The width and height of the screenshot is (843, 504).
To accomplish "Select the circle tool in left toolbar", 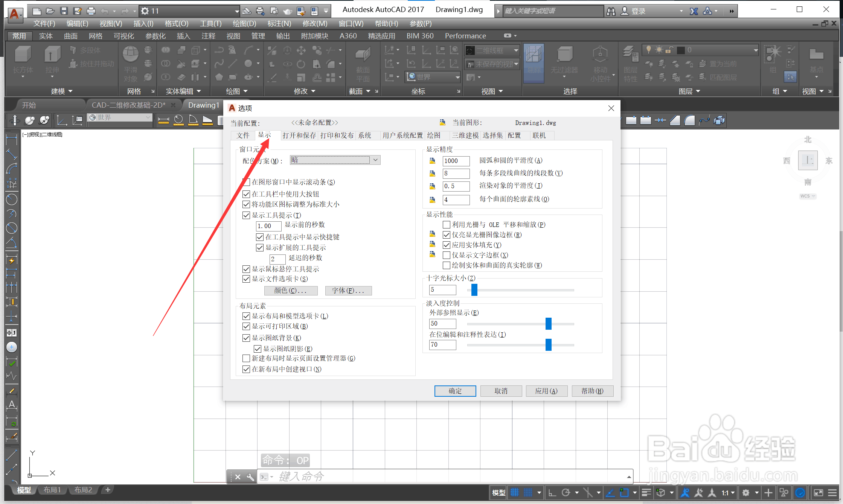I will click(12, 199).
